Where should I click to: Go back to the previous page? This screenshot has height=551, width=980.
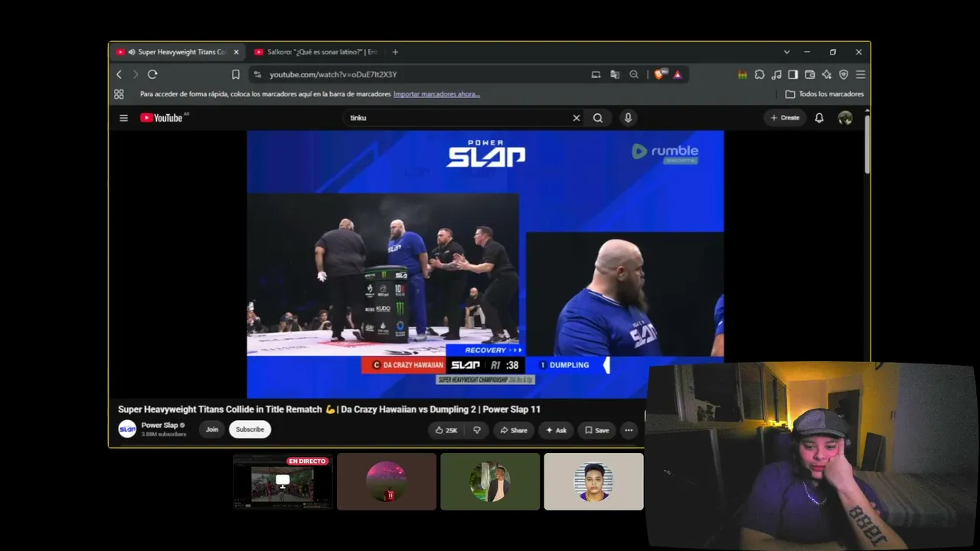point(119,74)
